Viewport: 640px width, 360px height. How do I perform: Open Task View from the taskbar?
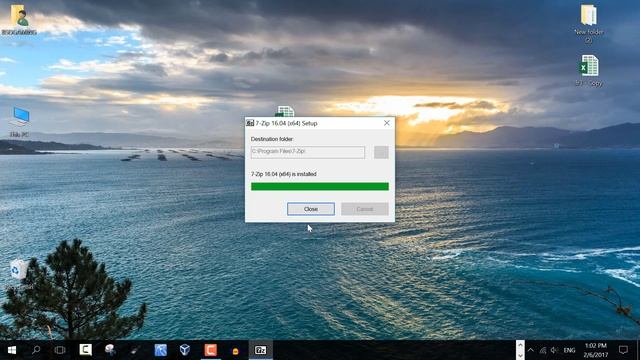60,350
